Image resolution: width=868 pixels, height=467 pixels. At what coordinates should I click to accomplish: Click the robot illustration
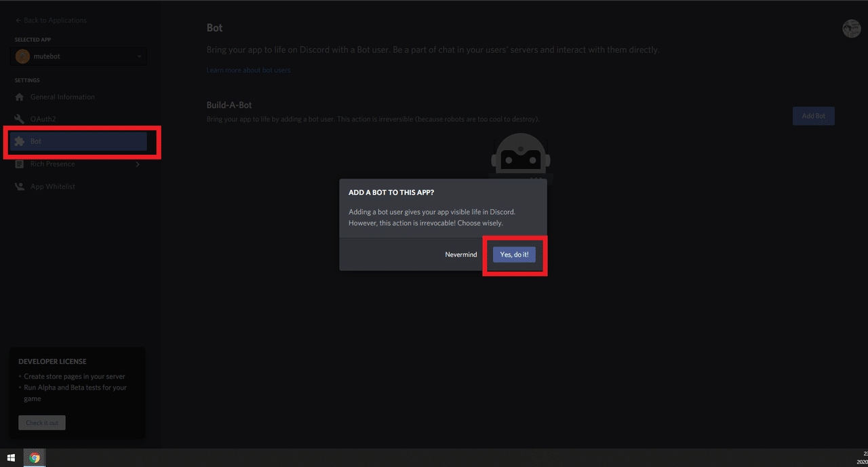(520, 156)
